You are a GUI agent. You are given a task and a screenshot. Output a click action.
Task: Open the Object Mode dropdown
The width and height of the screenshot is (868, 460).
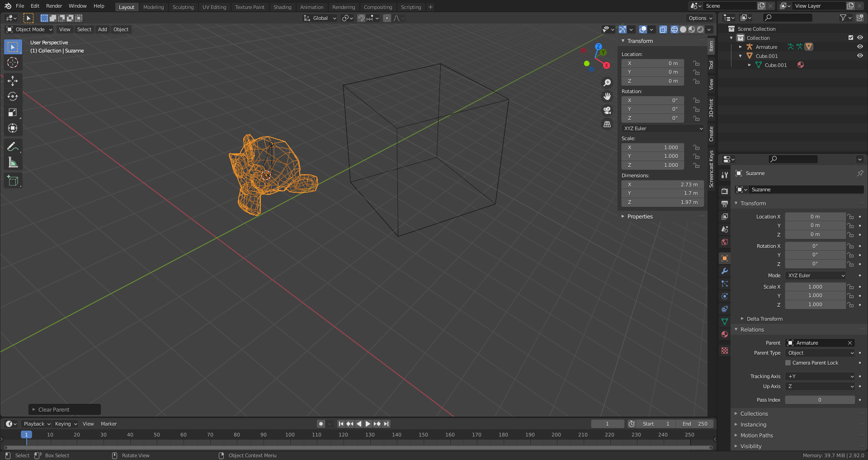coord(29,29)
